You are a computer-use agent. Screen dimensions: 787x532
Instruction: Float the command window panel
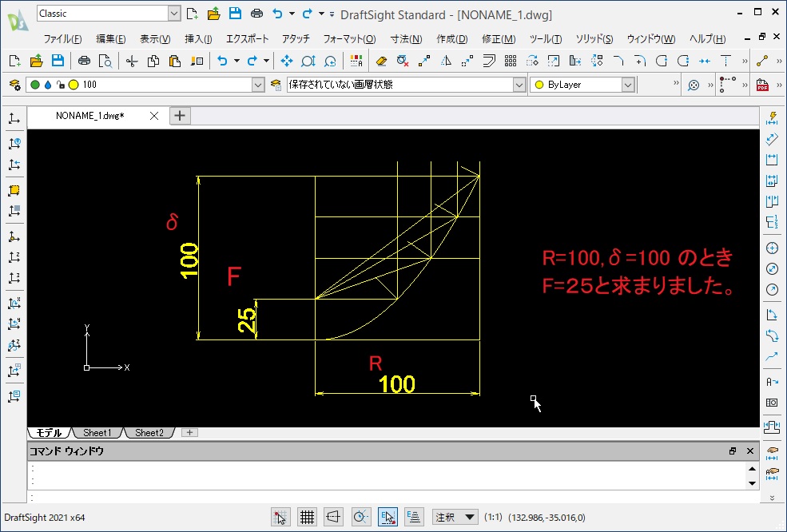(x=733, y=451)
